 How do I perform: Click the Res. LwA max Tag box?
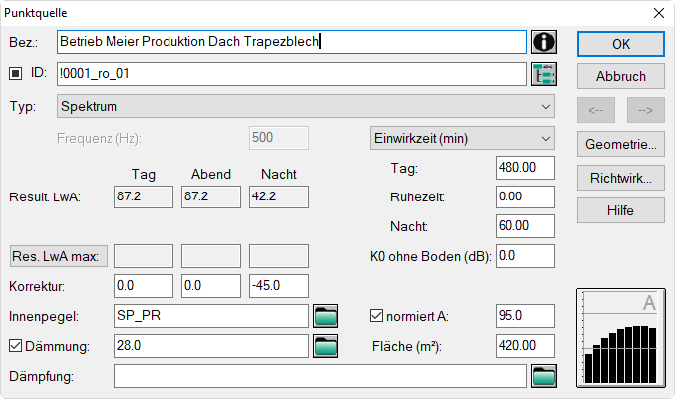(143, 256)
